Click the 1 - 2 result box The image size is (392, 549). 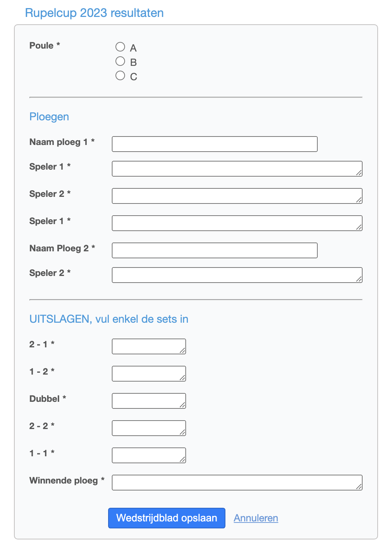149,374
